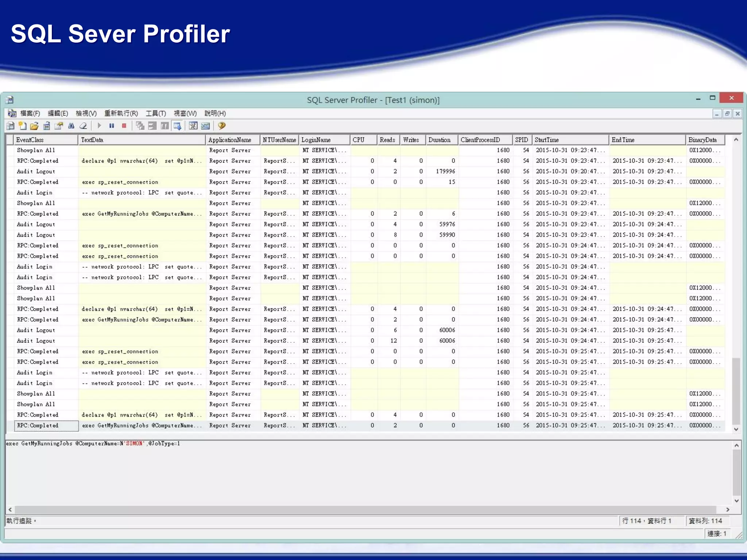Start the trace with play button
This screenshot has width=747, height=560.
click(99, 126)
